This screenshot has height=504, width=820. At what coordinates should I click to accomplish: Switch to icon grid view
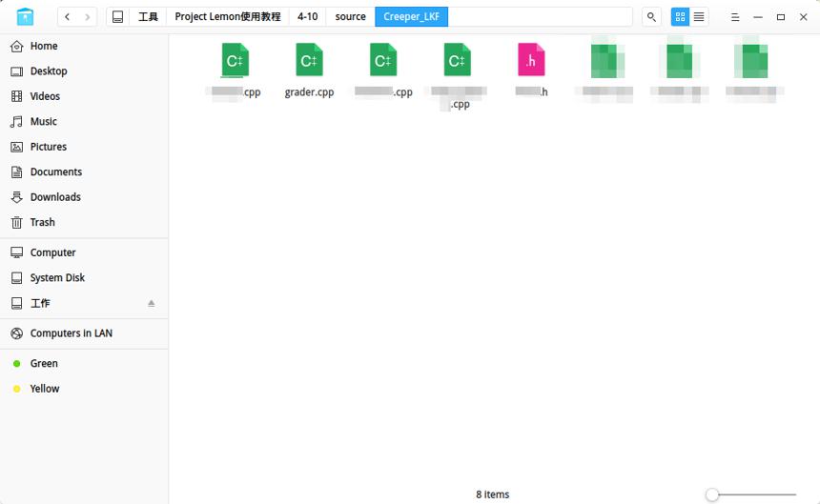pos(680,17)
